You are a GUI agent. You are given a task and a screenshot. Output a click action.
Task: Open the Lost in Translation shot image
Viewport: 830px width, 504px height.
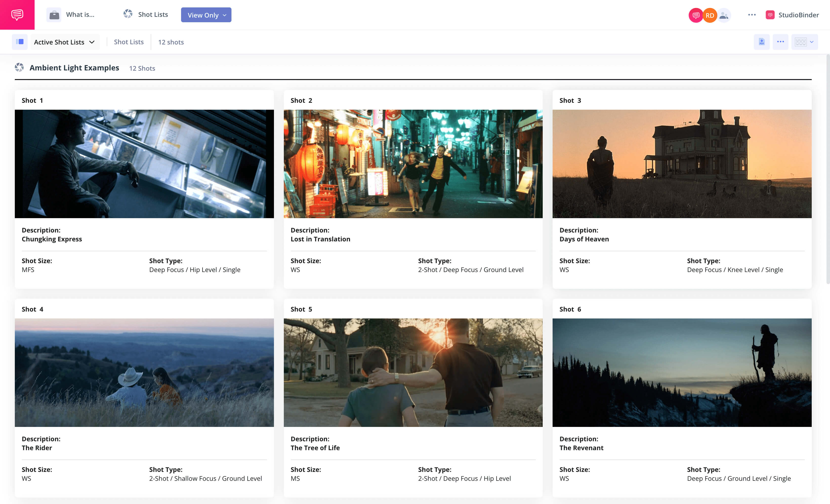[413, 164]
